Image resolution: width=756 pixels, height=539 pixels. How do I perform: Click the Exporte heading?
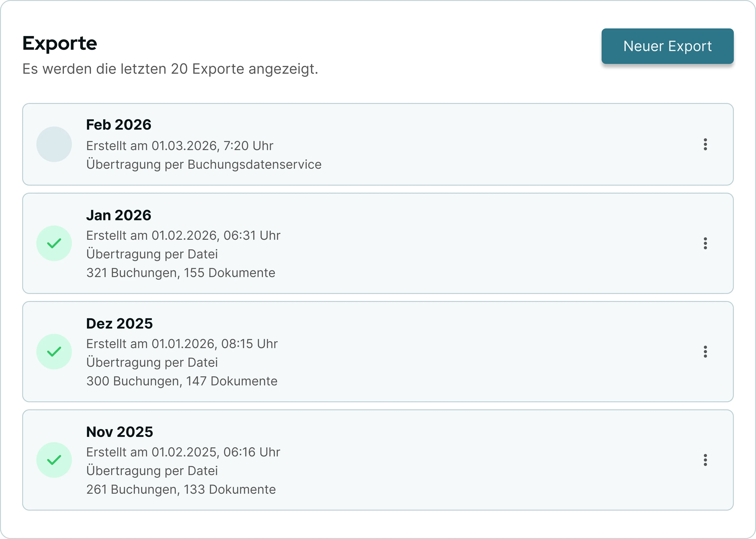pos(60,44)
